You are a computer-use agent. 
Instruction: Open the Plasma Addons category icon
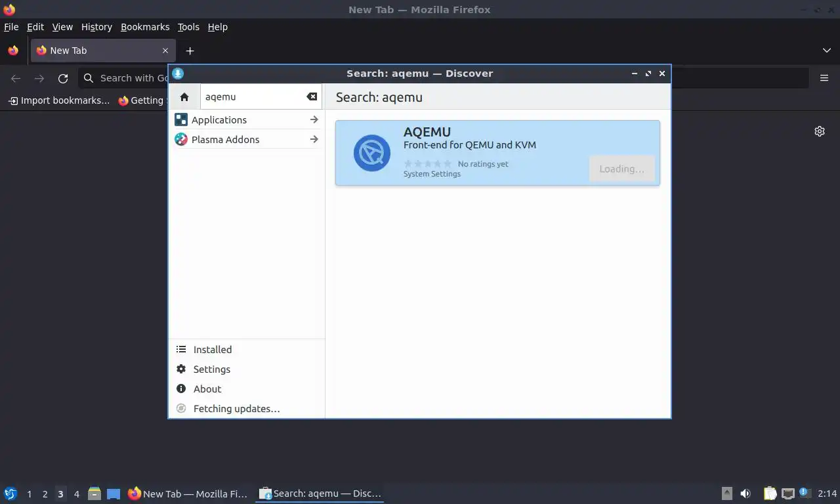click(x=181, y=139)
